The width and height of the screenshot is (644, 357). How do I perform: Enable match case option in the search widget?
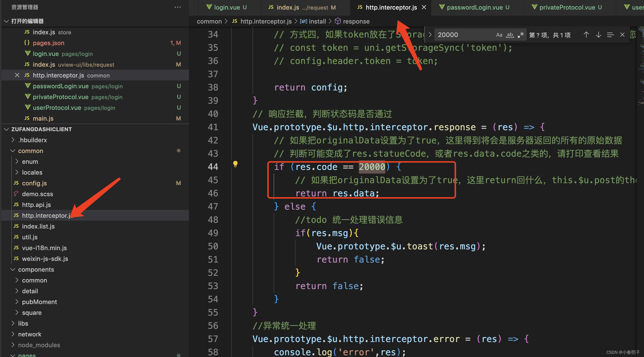[x=499, y=35]
